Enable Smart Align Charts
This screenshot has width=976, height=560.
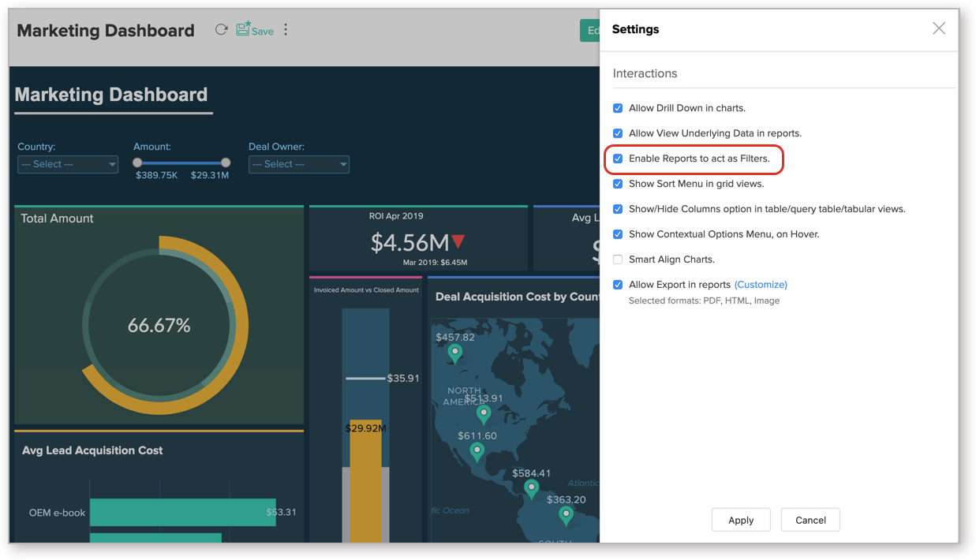618,259
